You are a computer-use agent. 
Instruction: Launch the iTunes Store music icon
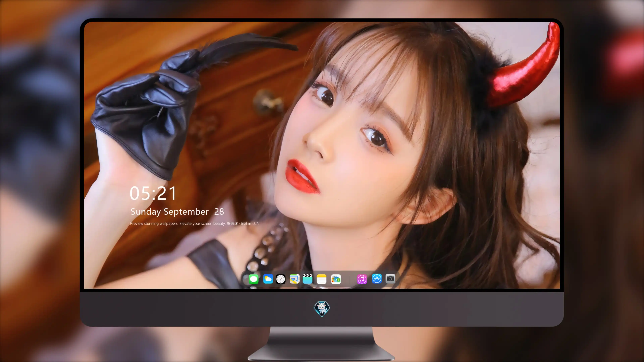(362, 279)
